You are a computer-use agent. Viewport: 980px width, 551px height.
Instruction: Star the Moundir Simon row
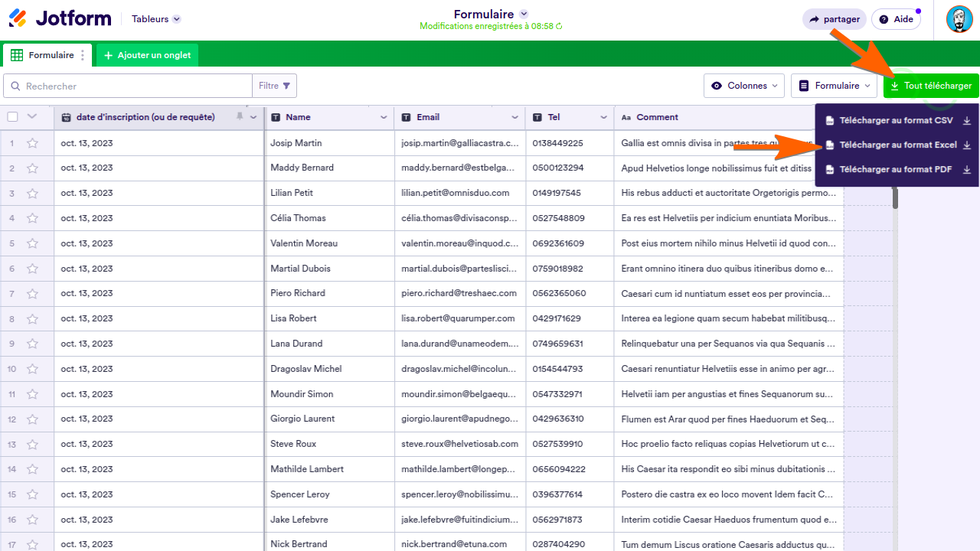[32, 394]
